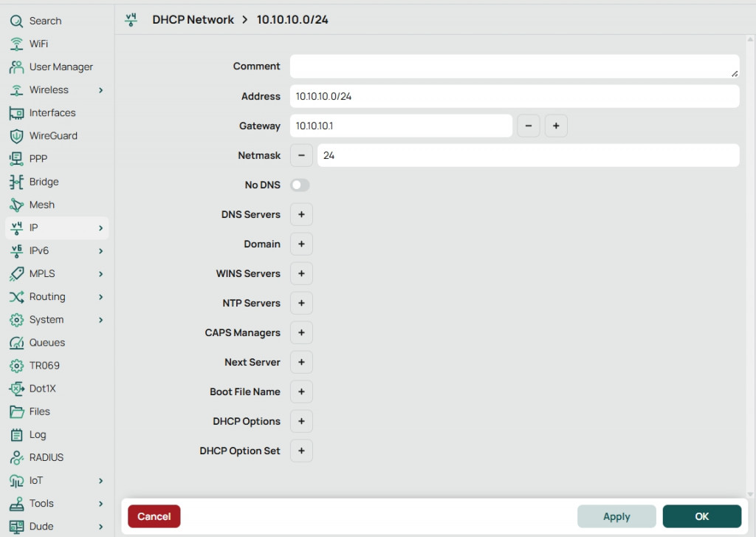Expand the Wireless submenu chevron
Image resolution: width=756 pixels, height=537 pixels.
pyautogui.click(x=100, y=90)
